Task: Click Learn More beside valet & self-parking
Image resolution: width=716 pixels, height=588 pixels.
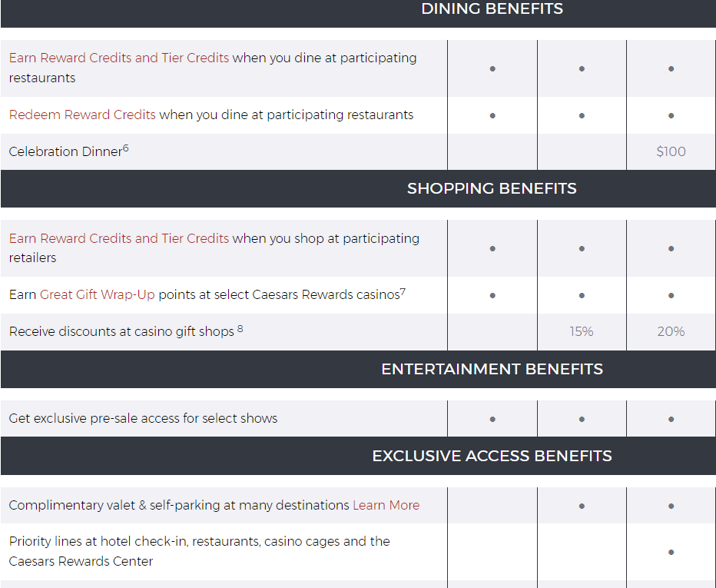Action: 386,506
